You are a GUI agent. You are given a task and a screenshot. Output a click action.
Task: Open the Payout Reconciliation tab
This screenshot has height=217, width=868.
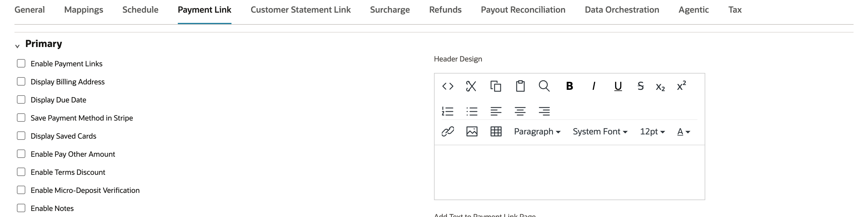(523, 10)
